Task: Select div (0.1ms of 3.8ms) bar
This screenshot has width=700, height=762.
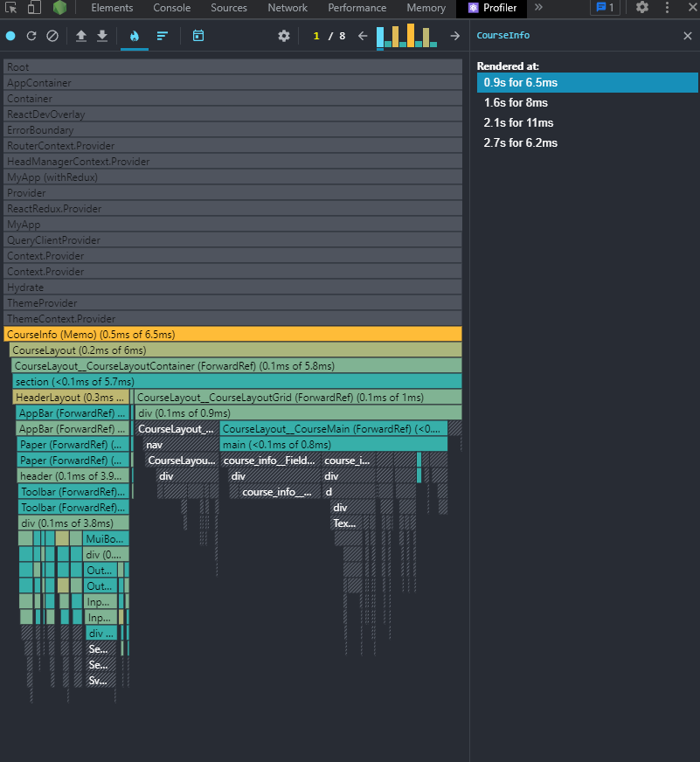Action: tap(74, 523)
